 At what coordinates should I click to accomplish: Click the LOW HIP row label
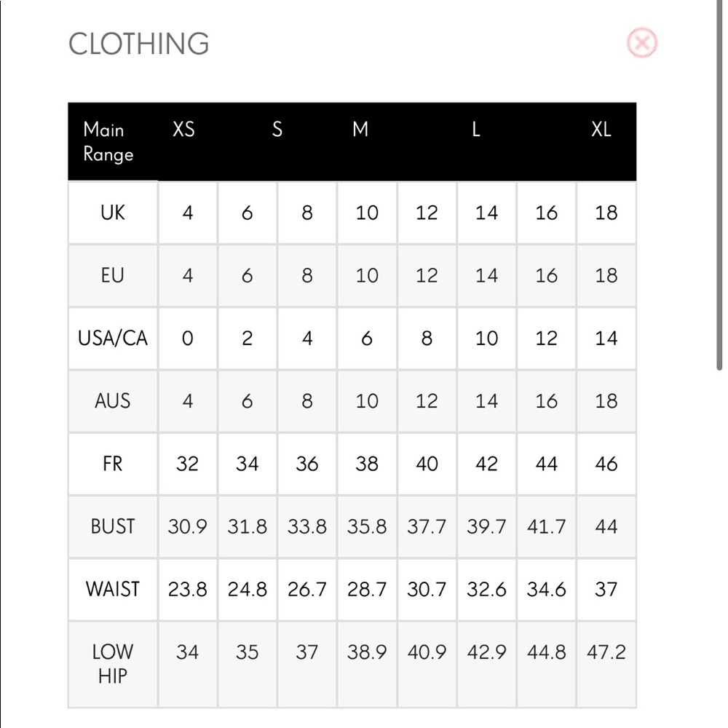click(113, 665)
